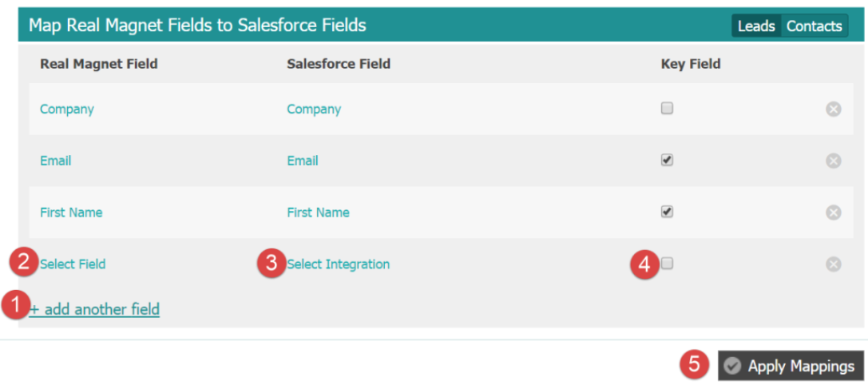Click add another field link
This screenshot has width=868, height=389.
pyautogui.click(x=94, y=309)
